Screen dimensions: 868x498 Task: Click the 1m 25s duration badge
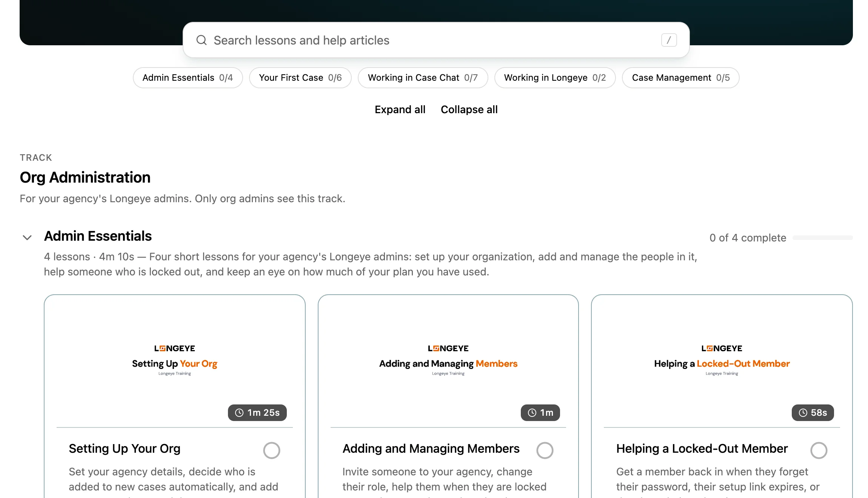tap(257, 413)
